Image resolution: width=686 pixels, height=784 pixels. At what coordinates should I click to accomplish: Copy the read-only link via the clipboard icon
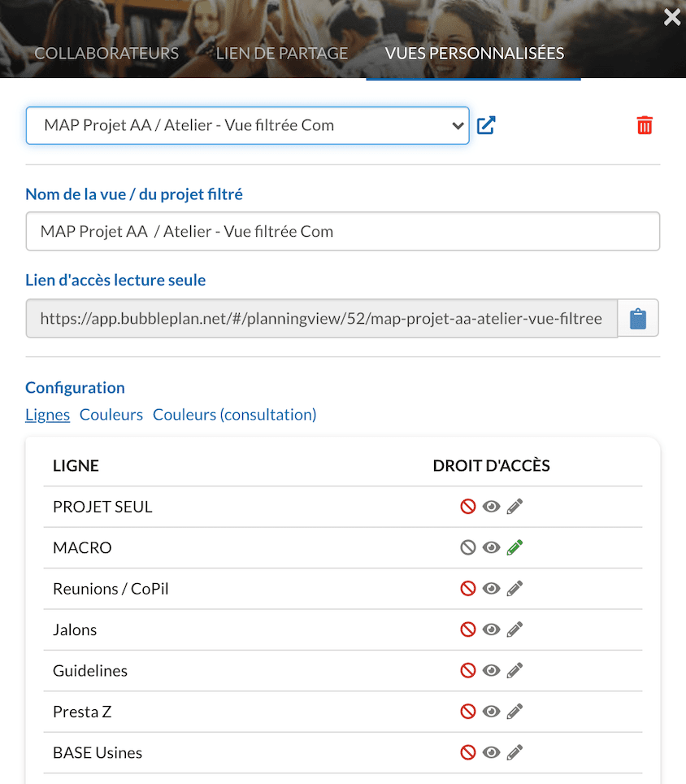[x=638, y=319]
